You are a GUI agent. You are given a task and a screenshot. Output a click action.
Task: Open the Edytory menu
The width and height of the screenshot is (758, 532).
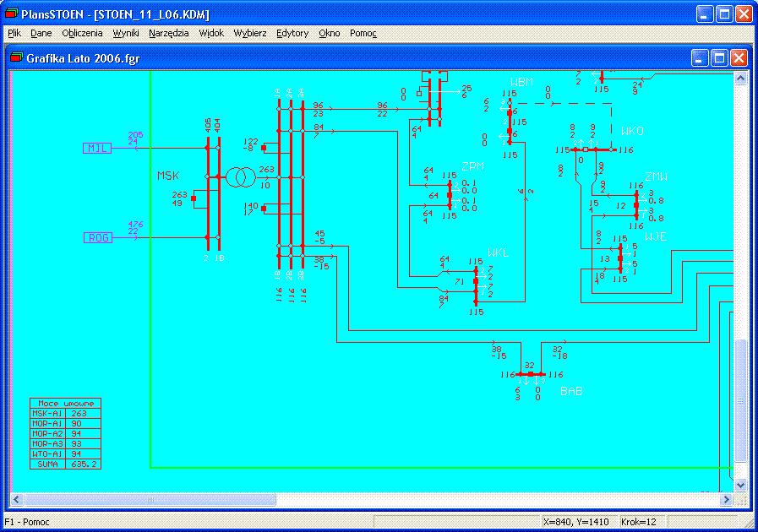pyautogui.click(x=292, y=33)
